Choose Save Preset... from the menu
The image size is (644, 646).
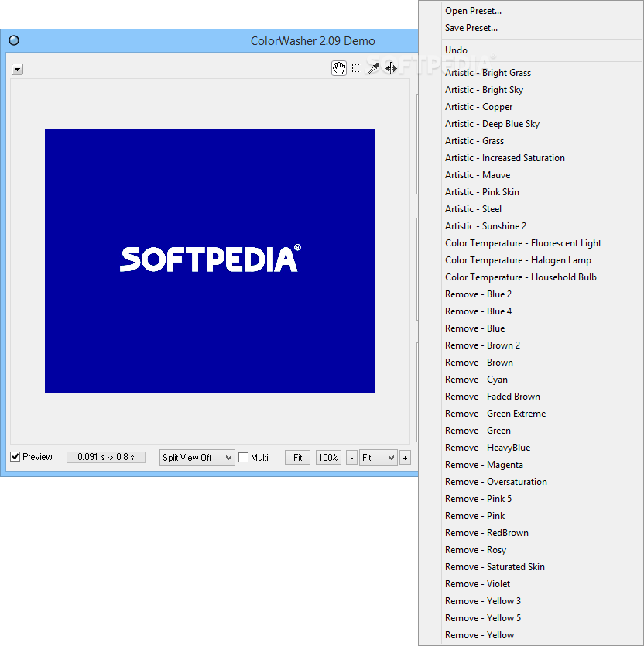click(530, 28)
